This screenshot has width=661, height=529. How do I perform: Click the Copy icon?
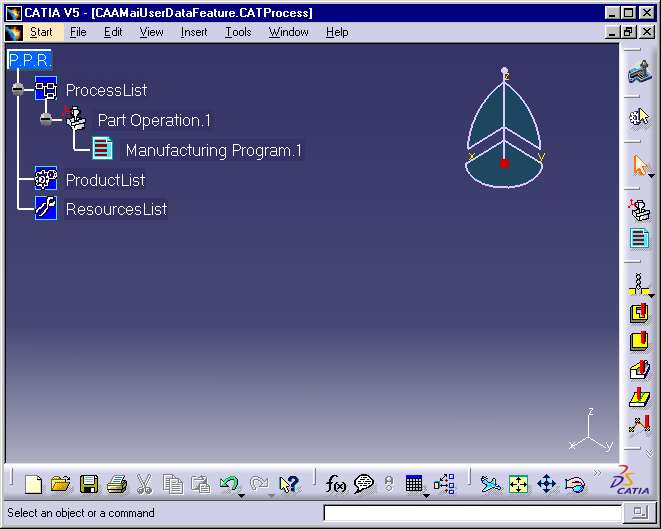(172, 484)
